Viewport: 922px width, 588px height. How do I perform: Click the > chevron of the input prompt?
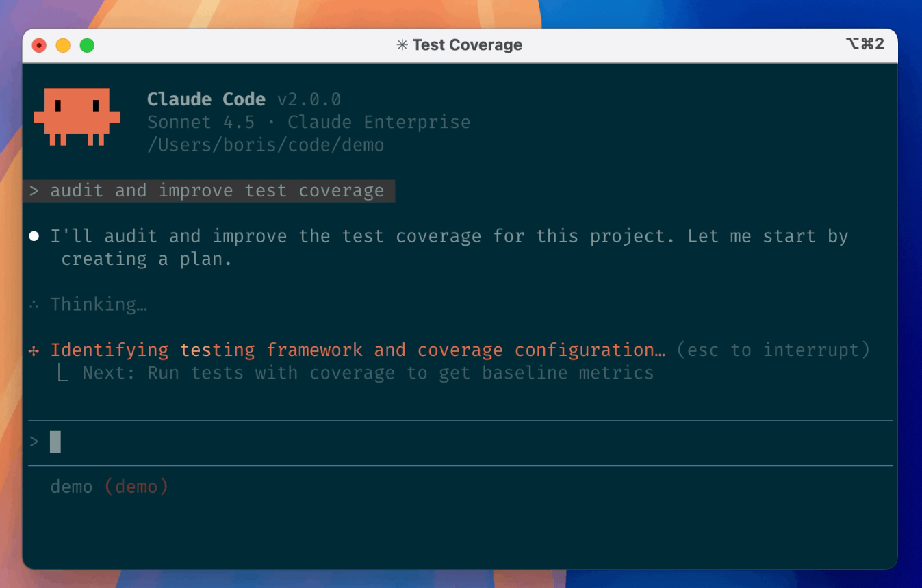[34, 442]
